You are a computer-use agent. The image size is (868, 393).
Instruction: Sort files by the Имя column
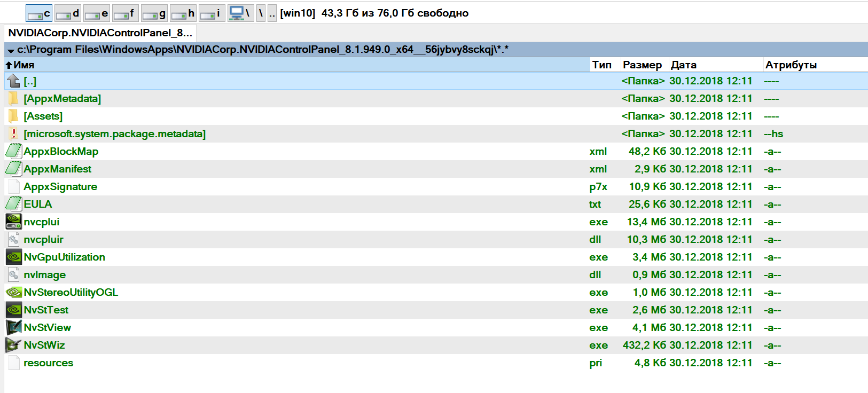296,65
